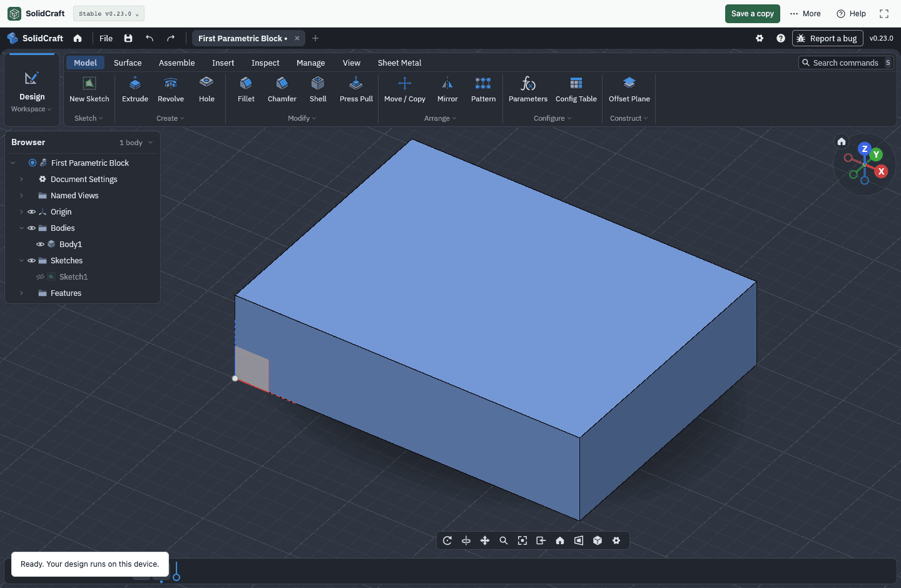Screen dimensions: 901x588
Task: Open the File menu
Action: [106, 38]
